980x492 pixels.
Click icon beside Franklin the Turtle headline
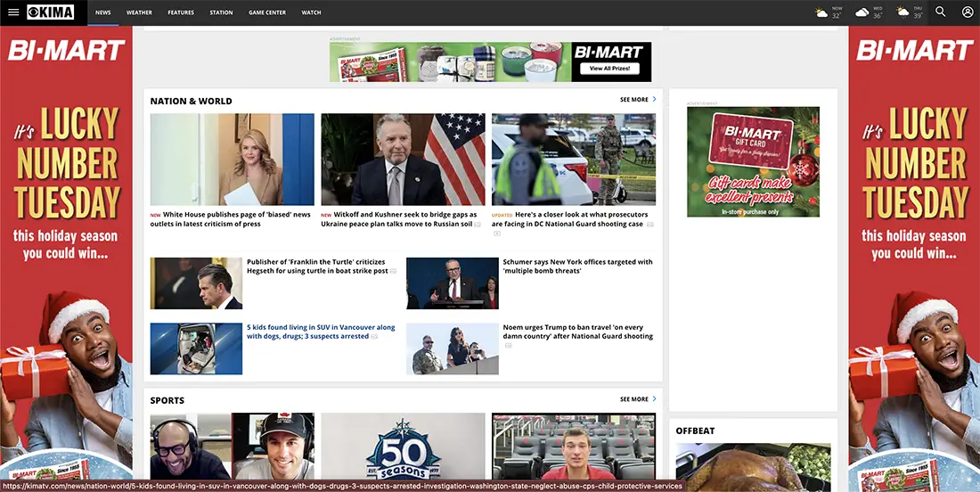coord(393,271)
